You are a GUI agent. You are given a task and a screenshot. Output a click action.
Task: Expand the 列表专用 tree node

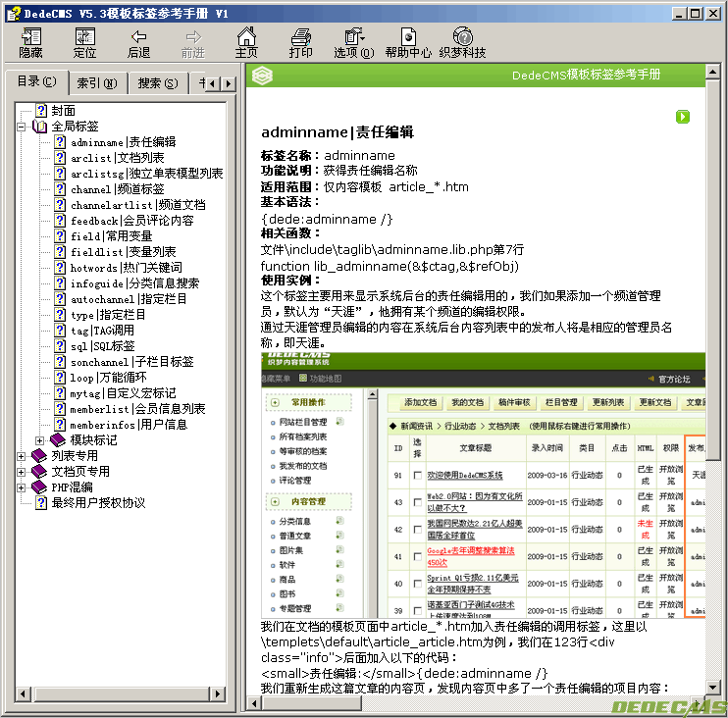click(x=21, y=456)
